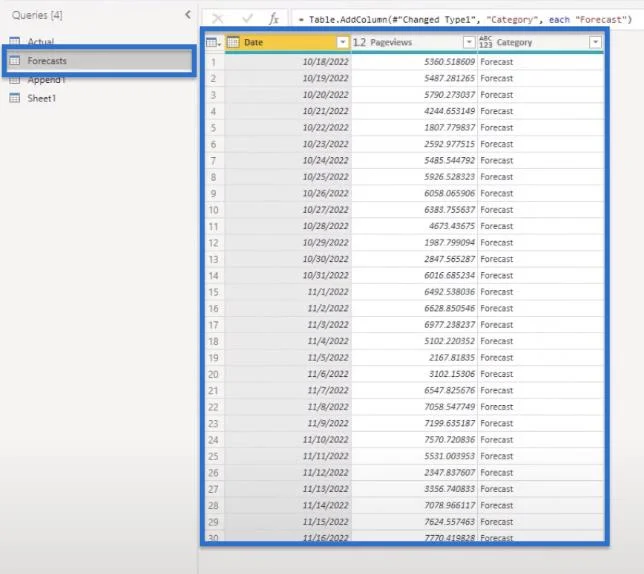Cancel formula edit with the X icon

point(218,18)
